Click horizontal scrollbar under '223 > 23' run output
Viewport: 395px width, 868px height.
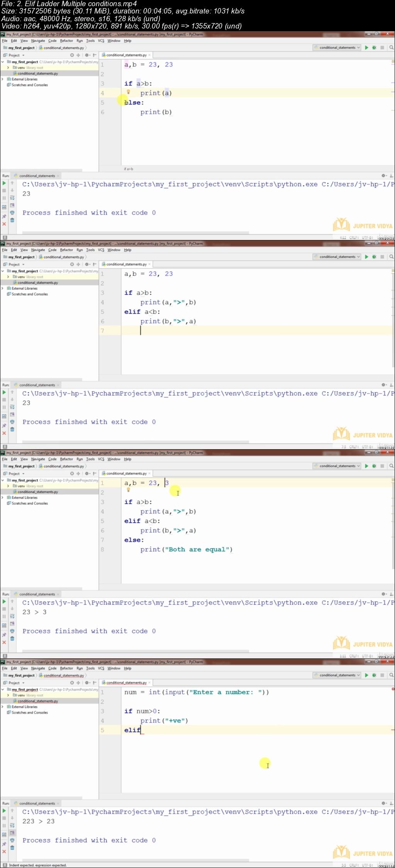135,860
